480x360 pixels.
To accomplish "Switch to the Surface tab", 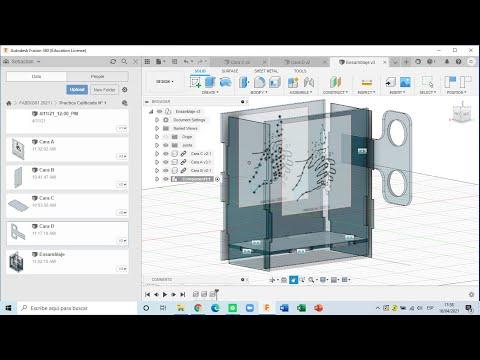I will tap(230, 71).
